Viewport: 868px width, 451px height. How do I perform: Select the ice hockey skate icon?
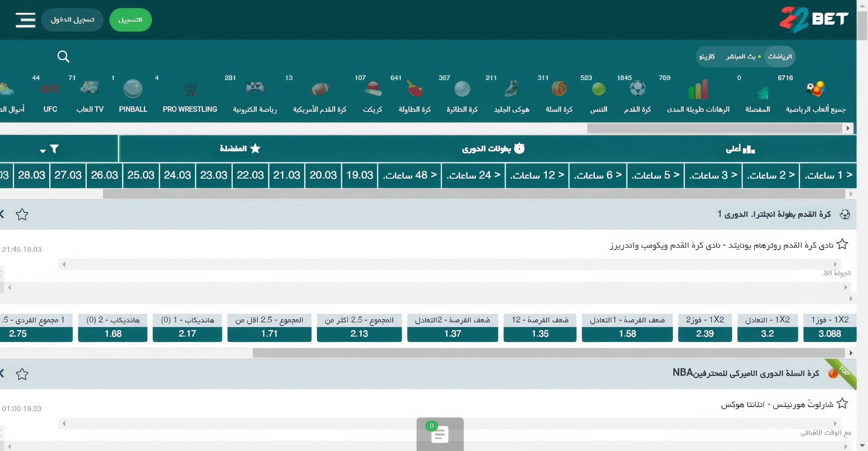[511, 89]
